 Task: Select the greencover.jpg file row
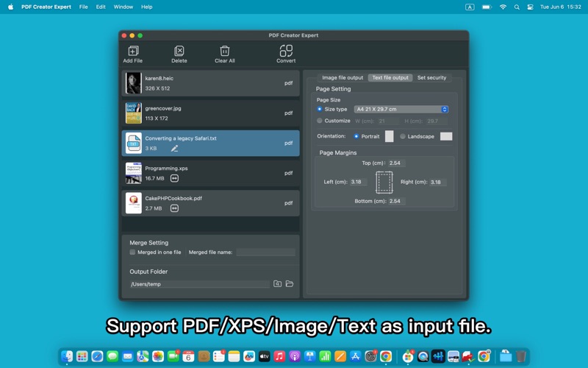[x=211, y=113]
